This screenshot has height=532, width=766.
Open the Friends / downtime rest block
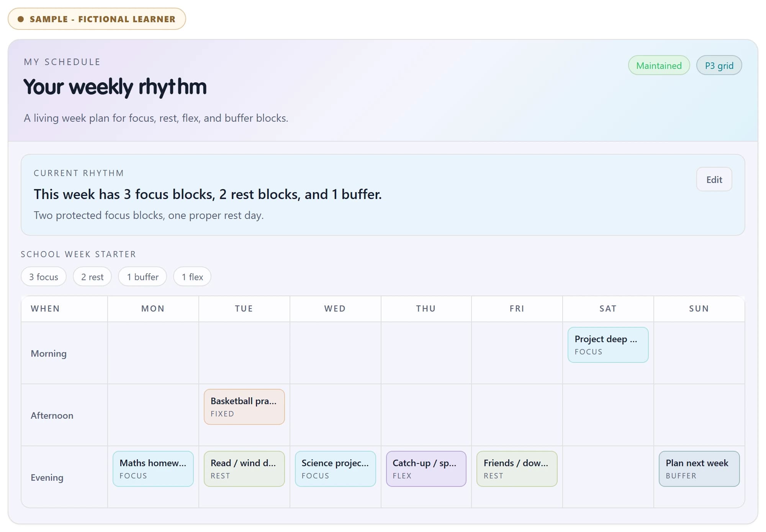pos(517,469)
